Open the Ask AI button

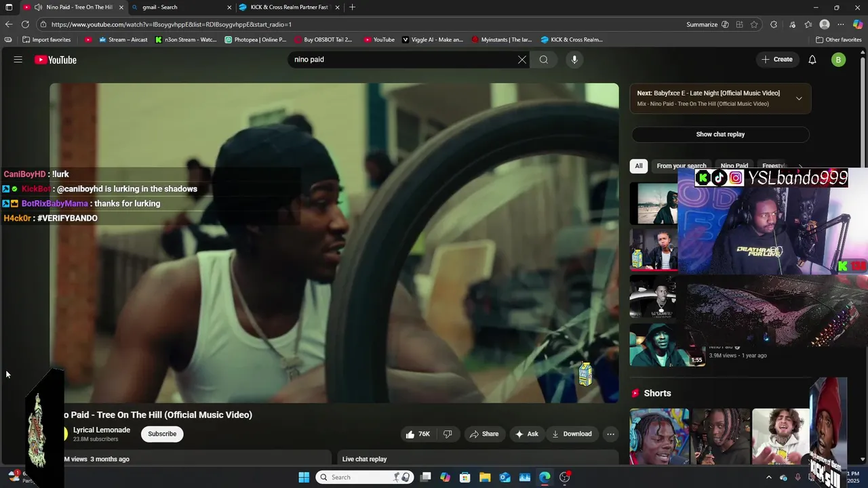click(x=527, y=434)
